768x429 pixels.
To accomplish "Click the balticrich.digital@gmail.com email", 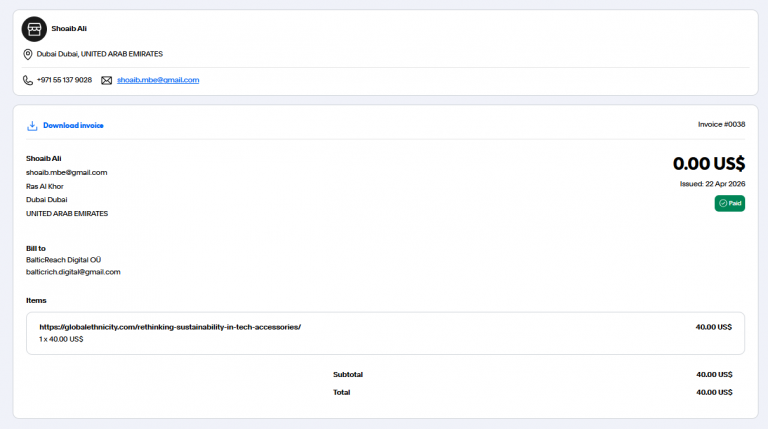I will click(x=73, y=272).
